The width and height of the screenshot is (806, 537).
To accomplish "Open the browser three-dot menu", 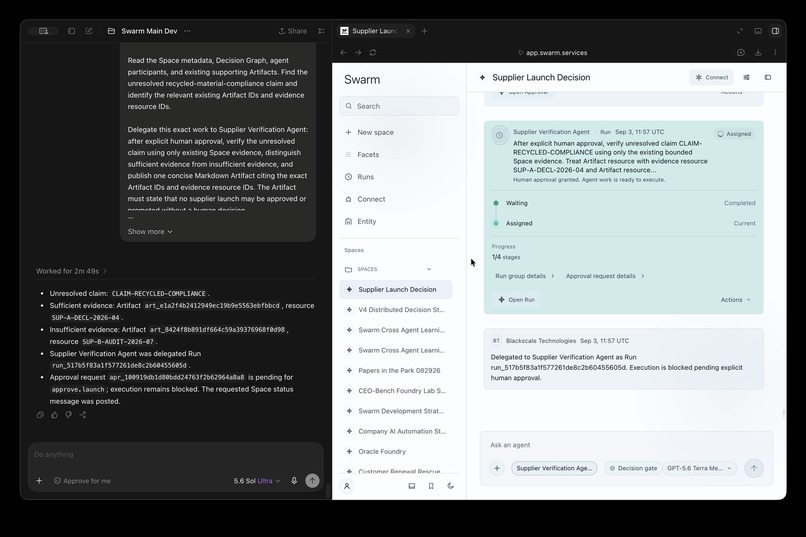I will (775, 52).
